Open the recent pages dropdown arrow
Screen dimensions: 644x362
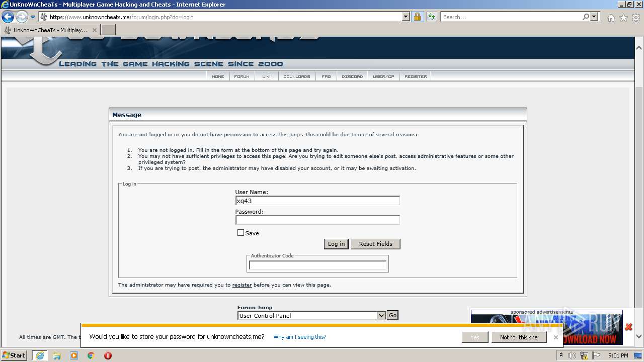(33, 17)
